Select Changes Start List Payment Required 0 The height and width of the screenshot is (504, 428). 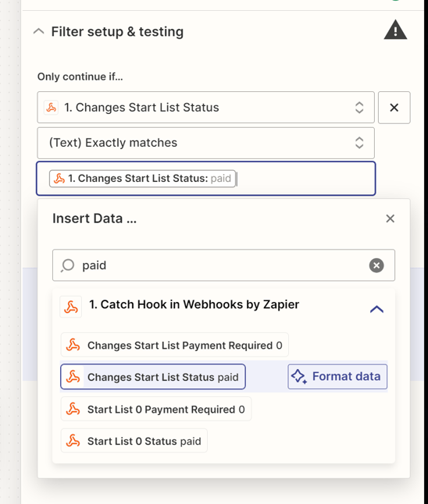[175, 345]
